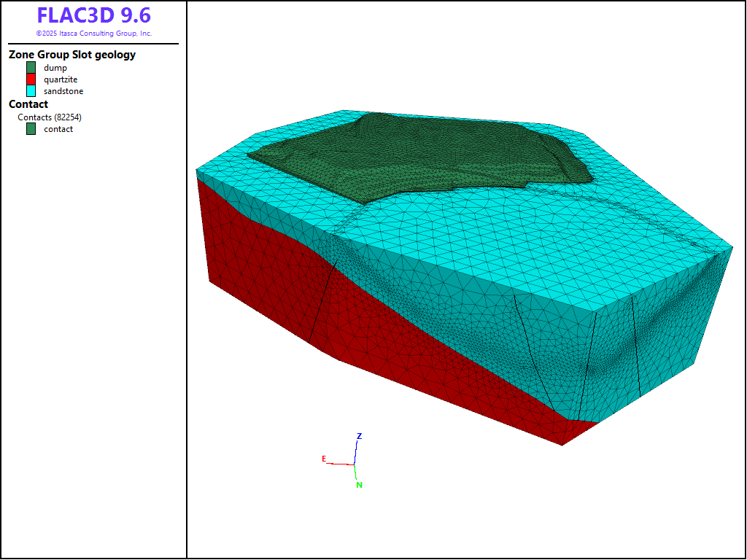Click the red quartzite legend swatch

tap(31, 79)
